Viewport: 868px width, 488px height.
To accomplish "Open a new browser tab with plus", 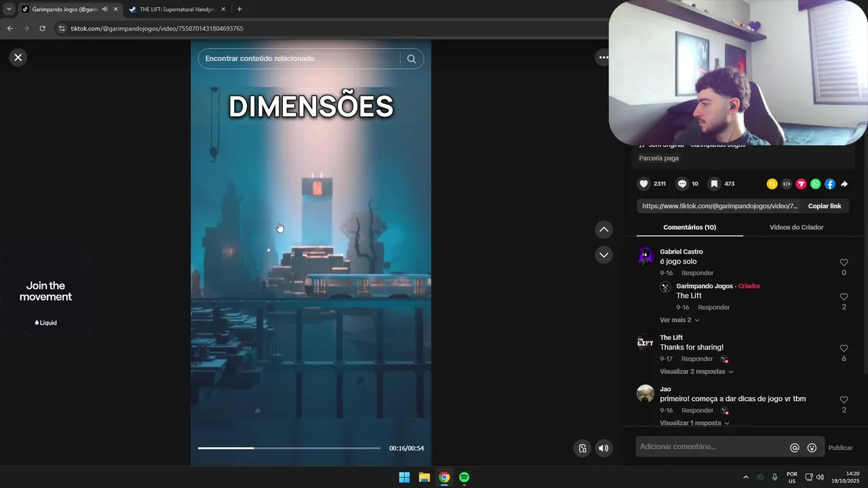I will click(x=239, y=9).
